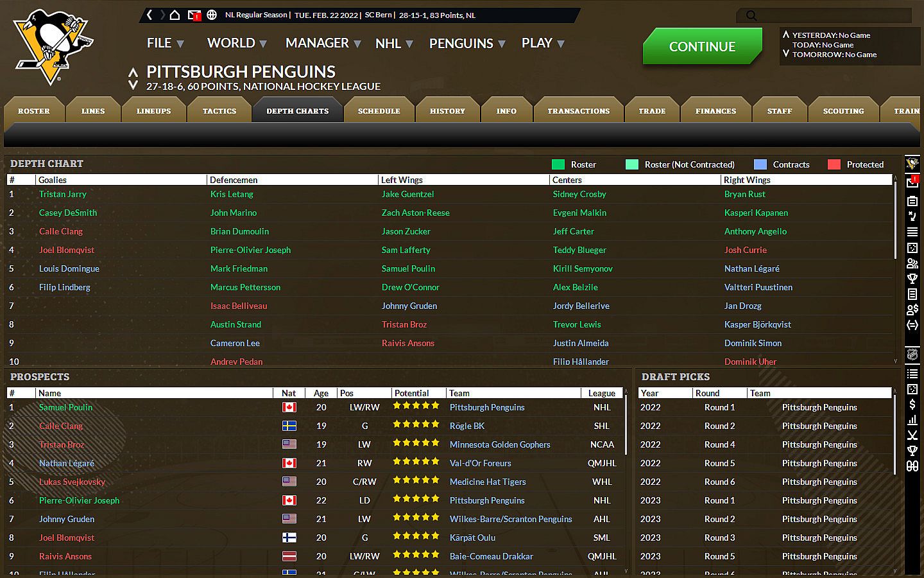This screenshot has width=924, height=578.
Task: Click the sidebar document page icon
Action: pos(912,294)
